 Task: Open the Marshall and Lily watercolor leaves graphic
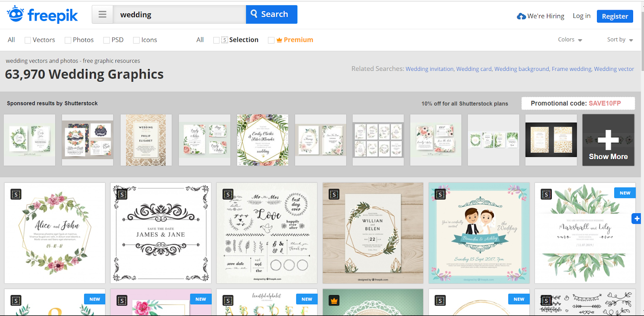tap(585, 233)
